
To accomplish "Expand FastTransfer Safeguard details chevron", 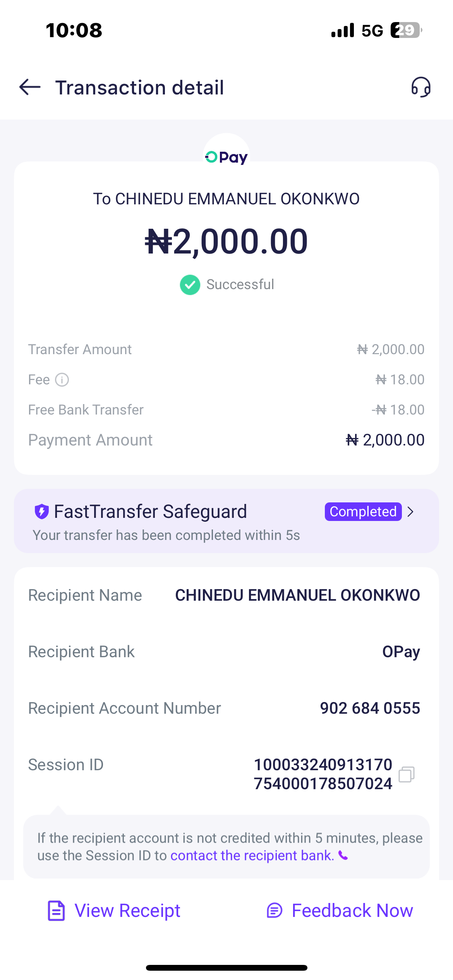I will (x=411, y=512).
